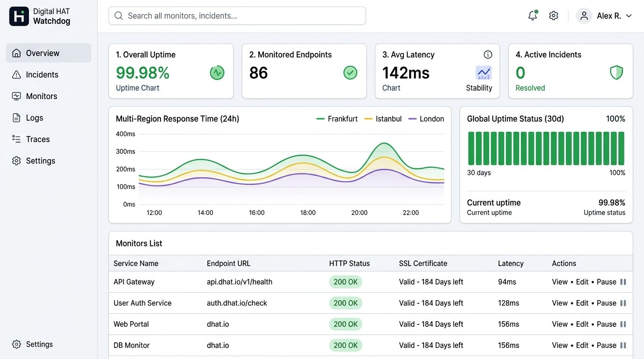Open the notifications bell
This screenshot has height=359, width=644.
[x=533, y=15]
